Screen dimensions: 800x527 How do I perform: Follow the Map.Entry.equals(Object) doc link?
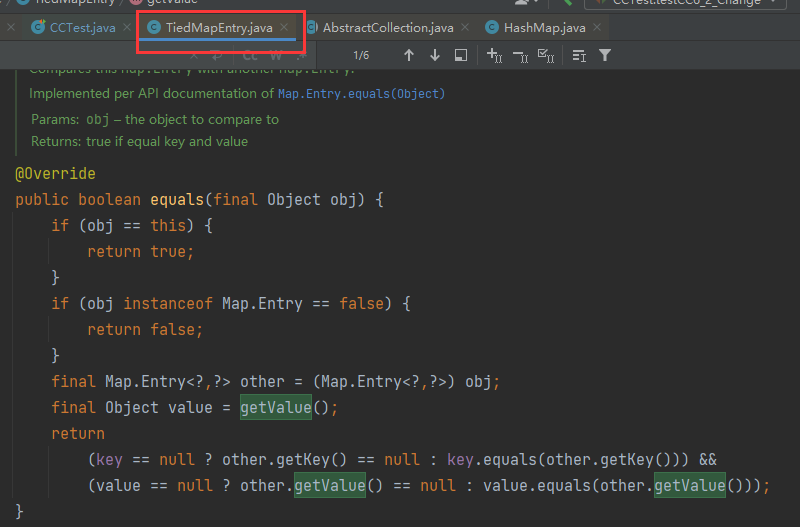coord(361,94)
